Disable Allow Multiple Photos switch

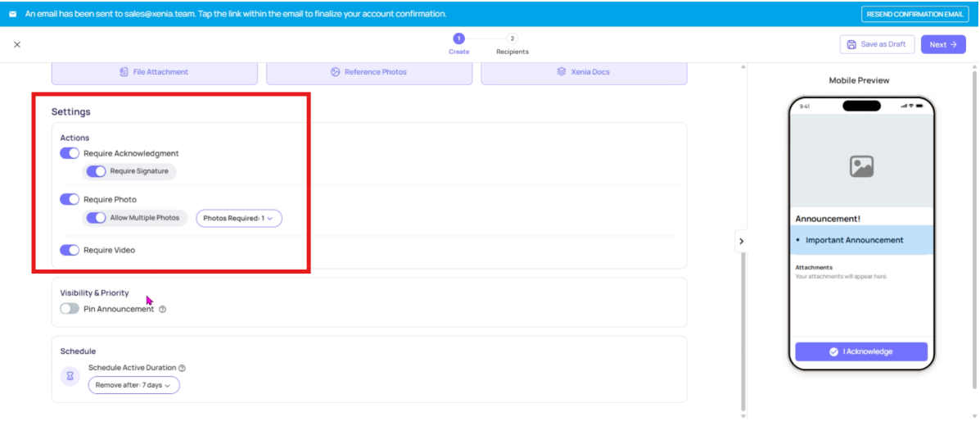[96, 218]
